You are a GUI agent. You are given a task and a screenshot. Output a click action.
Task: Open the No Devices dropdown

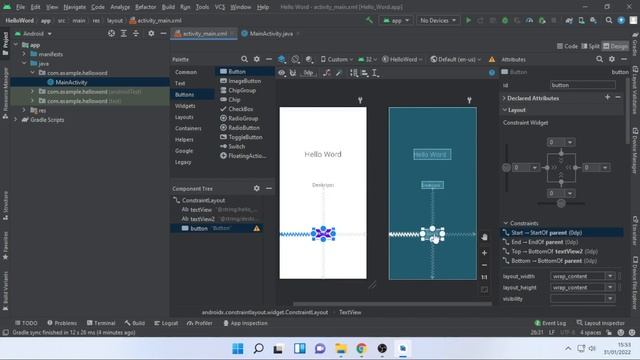click(438, 20)
